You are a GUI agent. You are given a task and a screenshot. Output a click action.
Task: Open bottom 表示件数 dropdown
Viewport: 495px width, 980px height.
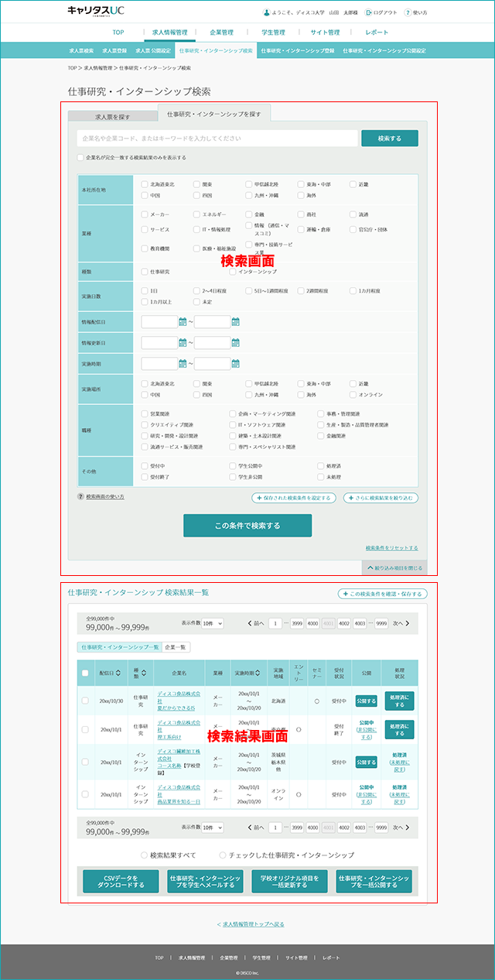click(212, 828)
